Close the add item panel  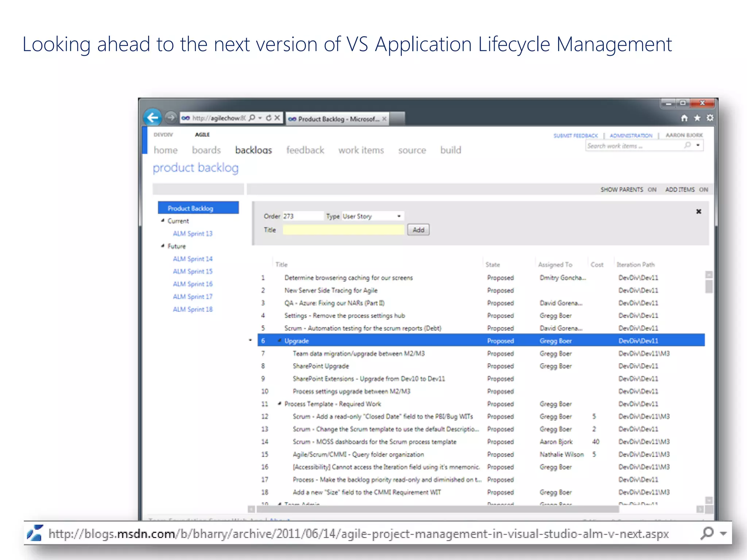698,211
